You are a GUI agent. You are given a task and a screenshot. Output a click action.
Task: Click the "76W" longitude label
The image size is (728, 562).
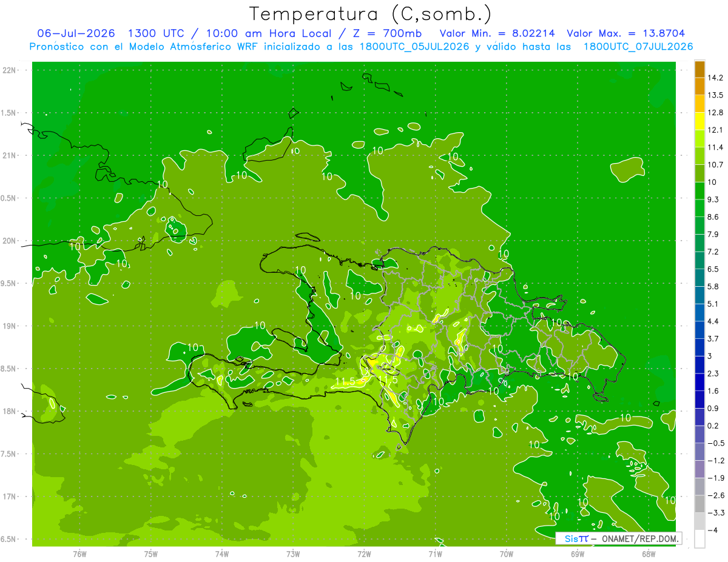coord(79,554)
